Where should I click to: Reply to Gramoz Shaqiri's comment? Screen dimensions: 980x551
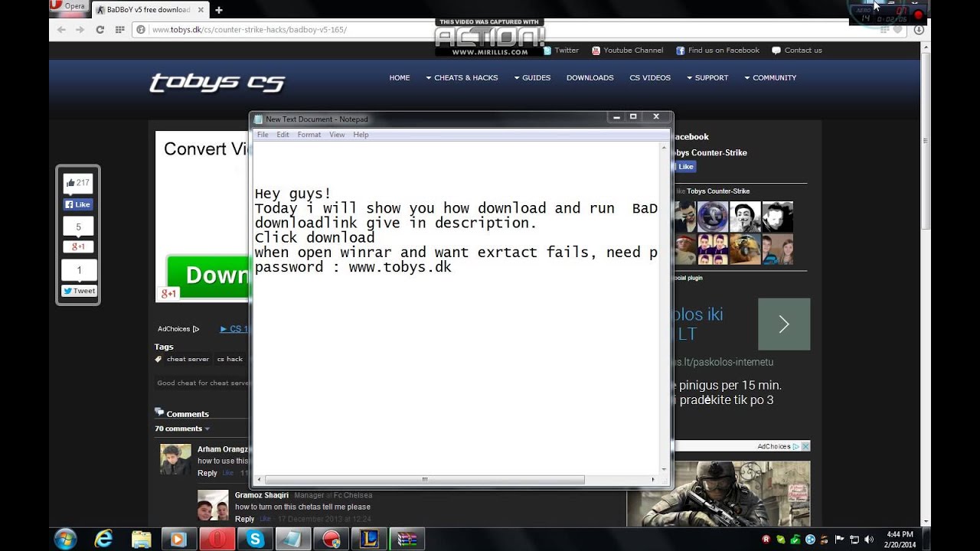coord(245,519)
